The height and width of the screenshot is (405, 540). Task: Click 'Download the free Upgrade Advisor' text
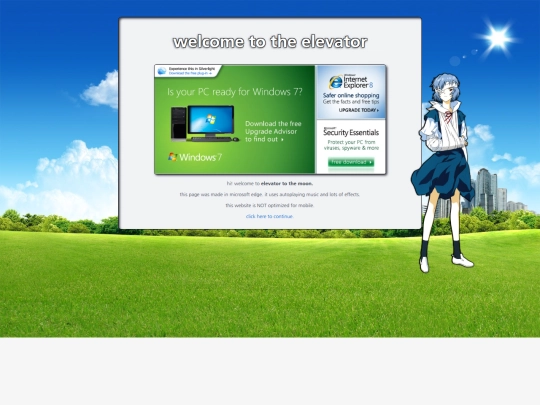click(273, 131)
